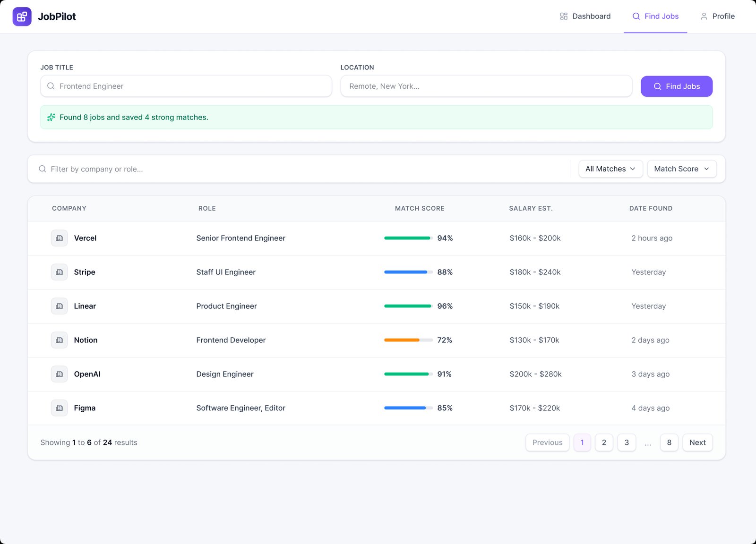This screenshot has height=544, width=756.
Task: Select the OpenAI company name
Action: pyautogui.click(x=87, y=374)
